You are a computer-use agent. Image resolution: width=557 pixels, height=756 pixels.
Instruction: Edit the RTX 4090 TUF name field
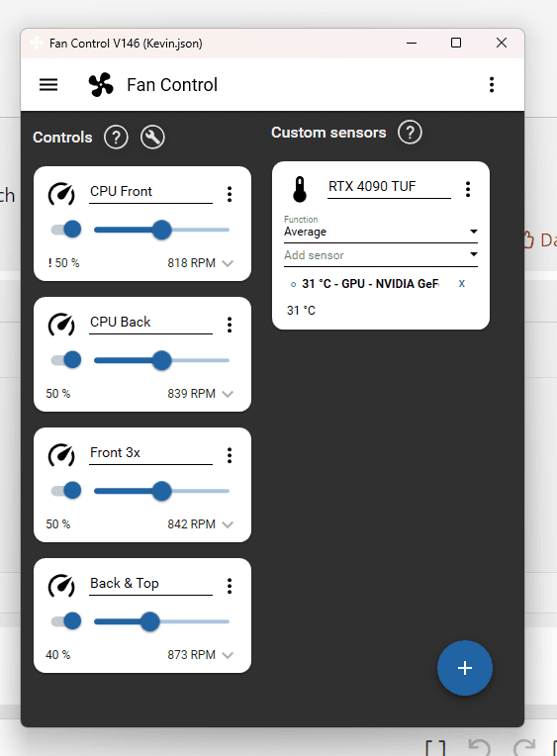[x=389, y=187]
